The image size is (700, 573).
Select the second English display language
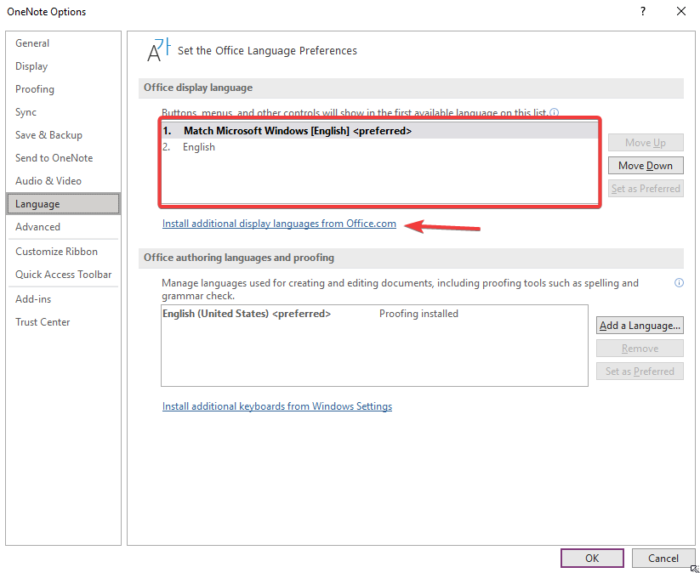(x=379, y=147)
